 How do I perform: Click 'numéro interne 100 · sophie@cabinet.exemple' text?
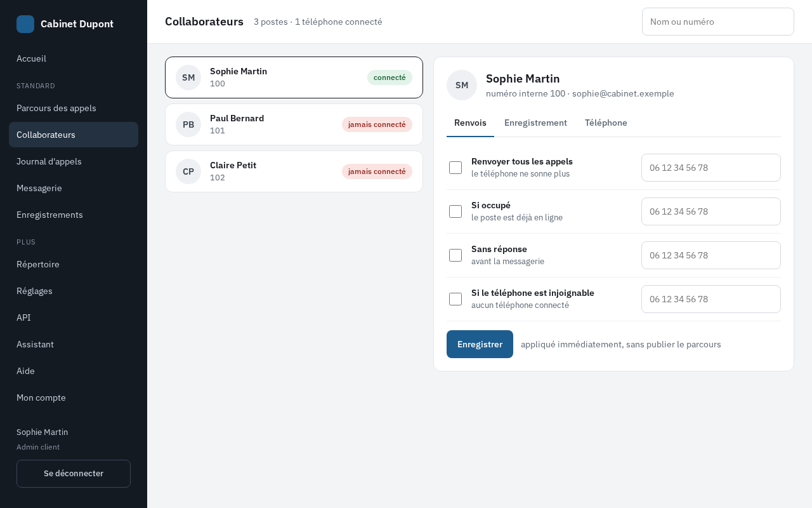point(580,93)
